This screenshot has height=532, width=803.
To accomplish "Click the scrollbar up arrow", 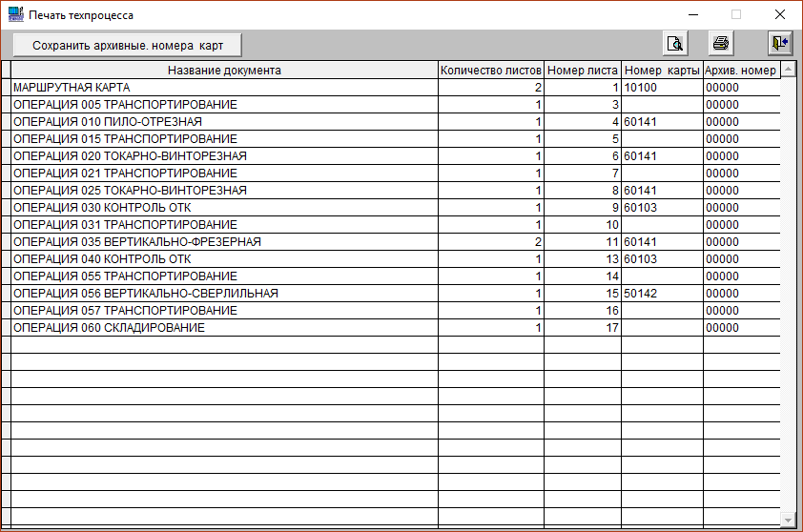I will click(788, 71).
